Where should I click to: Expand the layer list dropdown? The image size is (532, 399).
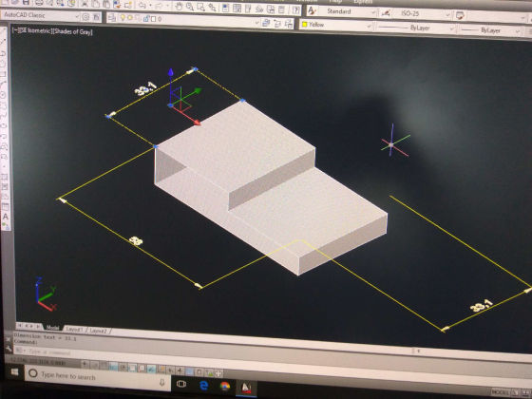tap(256, 23)
